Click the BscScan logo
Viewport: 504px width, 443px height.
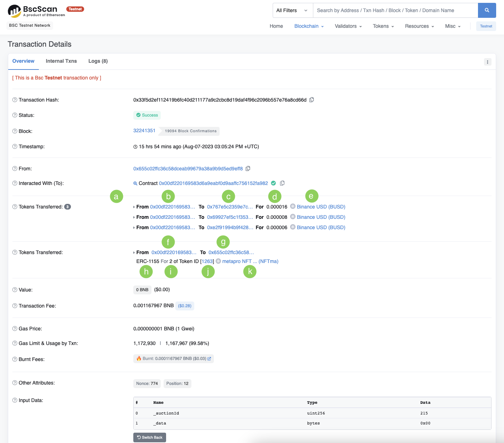(x=36, y=11)
